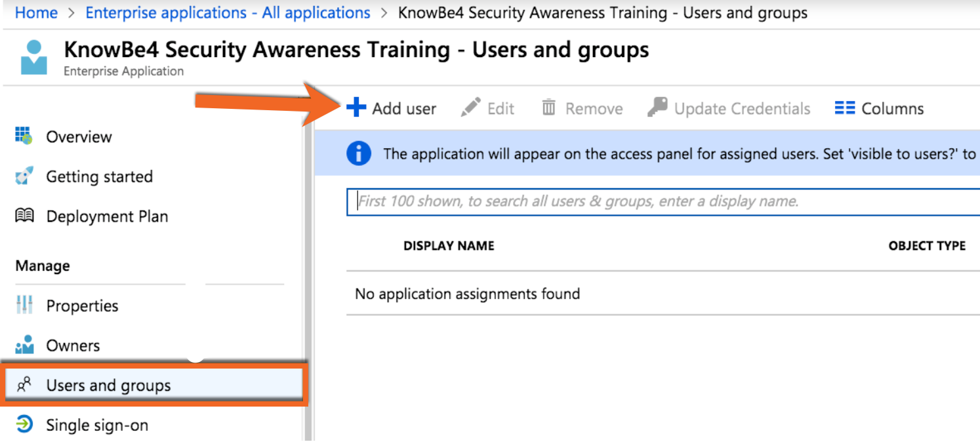The image size is (980, 442).
Task: Open the Columns chooser
Action: click(x=879, y=108)
